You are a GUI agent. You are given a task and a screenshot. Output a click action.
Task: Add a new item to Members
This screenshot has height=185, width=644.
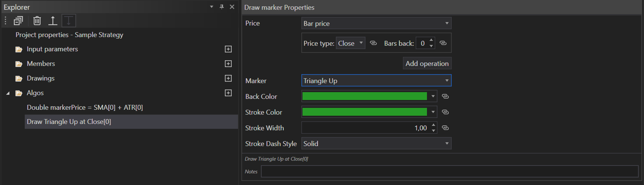pos(228,64)
